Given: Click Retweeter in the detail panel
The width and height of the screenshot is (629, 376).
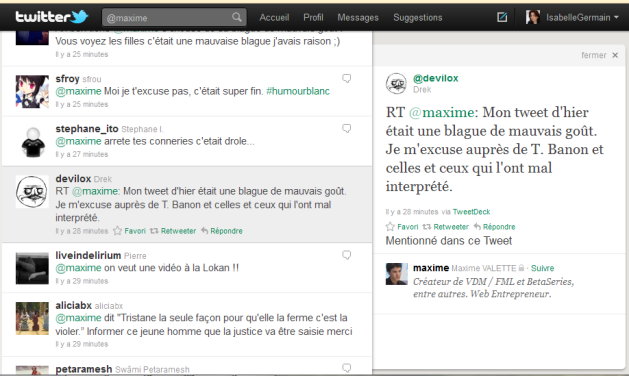Looking at the screenshot, I should (x=451, y=227).
